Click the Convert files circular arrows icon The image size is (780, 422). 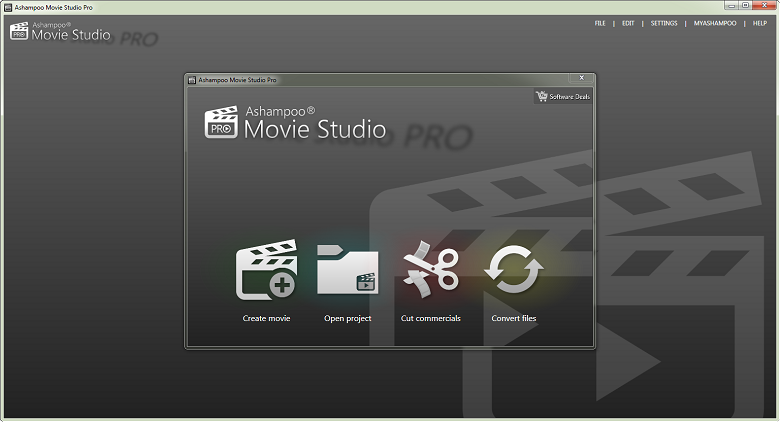pos(513,270)
